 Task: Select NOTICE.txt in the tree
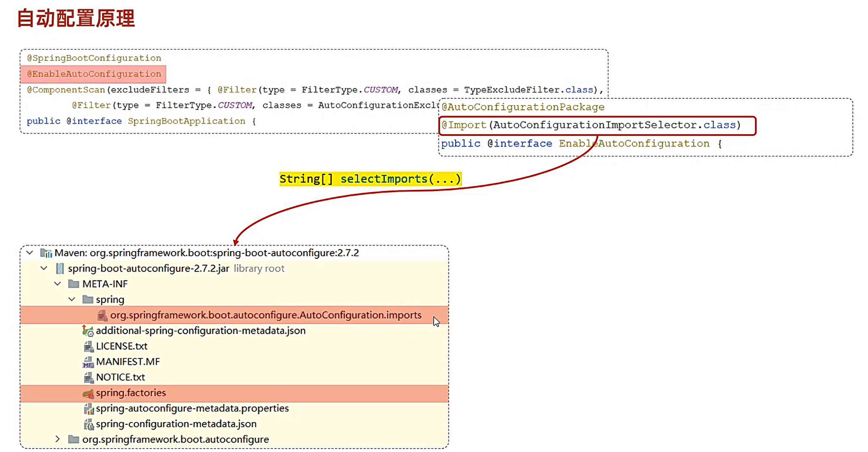120,377
